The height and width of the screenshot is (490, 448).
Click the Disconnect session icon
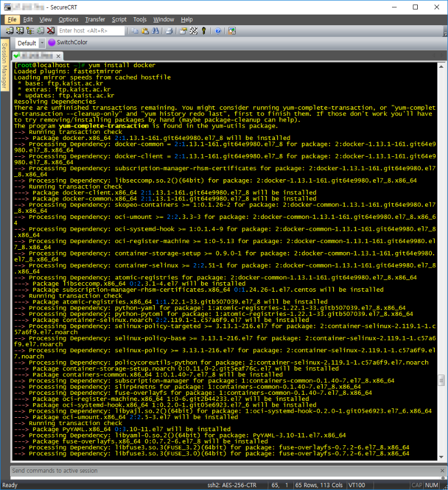point(50,31)
